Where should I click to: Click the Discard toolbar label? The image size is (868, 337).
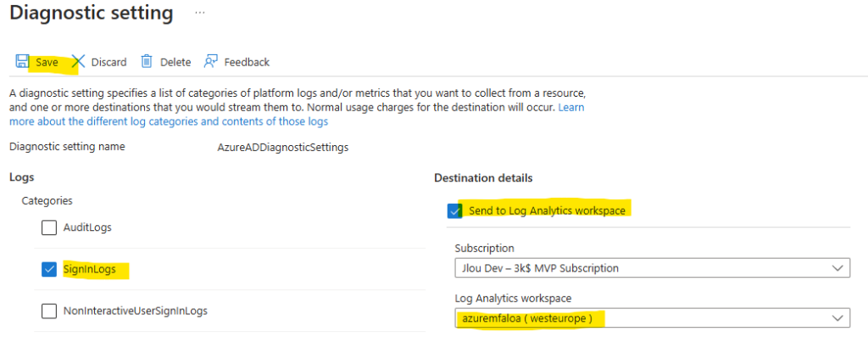(x=109, y=62)
